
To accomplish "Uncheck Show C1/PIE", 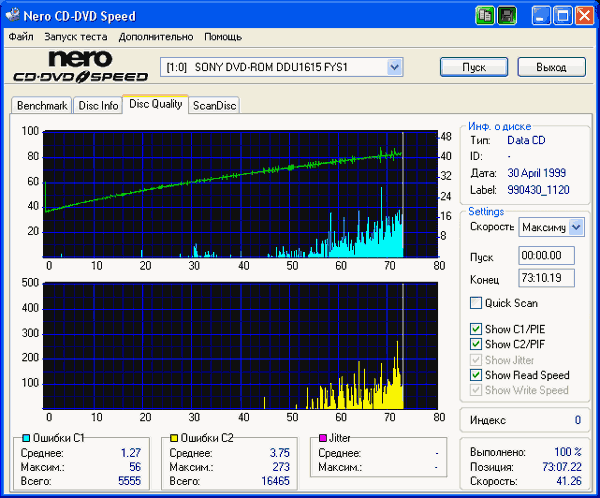I will pyautogui.click(x=476, y=329).
